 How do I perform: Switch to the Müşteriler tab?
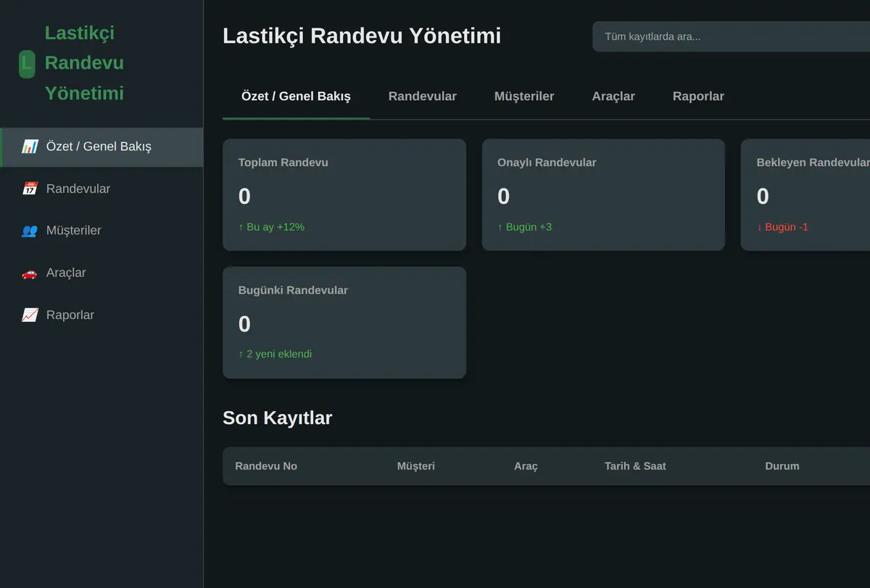[524, 96]
